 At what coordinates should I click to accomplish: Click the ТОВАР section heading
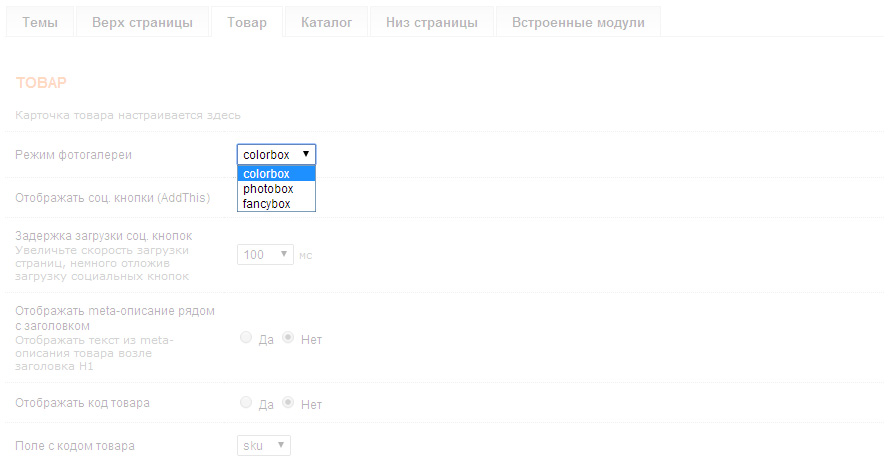(x=41, y=83)
